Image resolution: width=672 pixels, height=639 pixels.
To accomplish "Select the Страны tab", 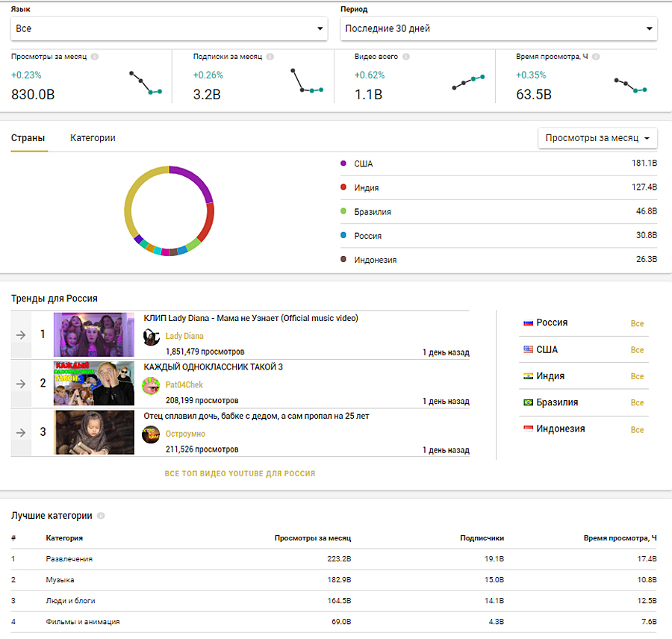I will click(x=28, y=138).
